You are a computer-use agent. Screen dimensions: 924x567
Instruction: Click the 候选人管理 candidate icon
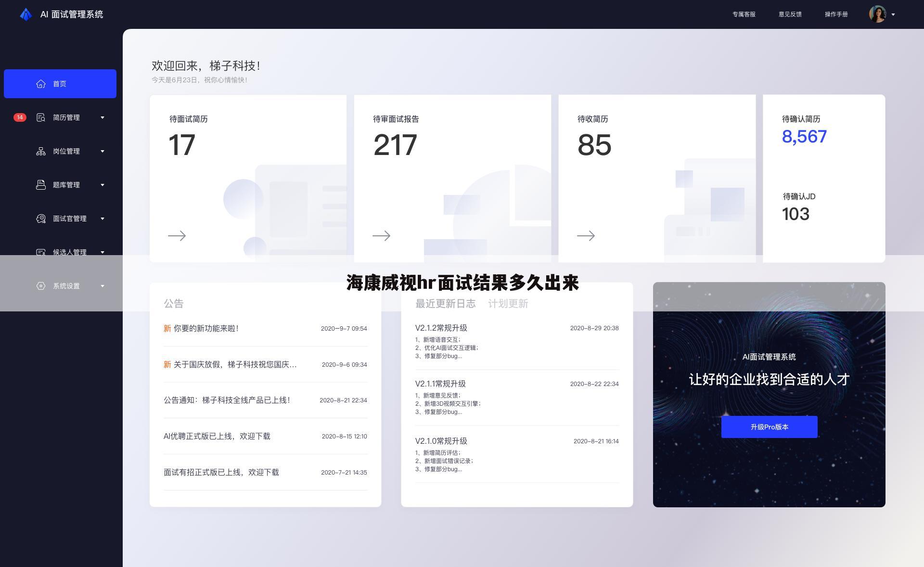[41, 252]
